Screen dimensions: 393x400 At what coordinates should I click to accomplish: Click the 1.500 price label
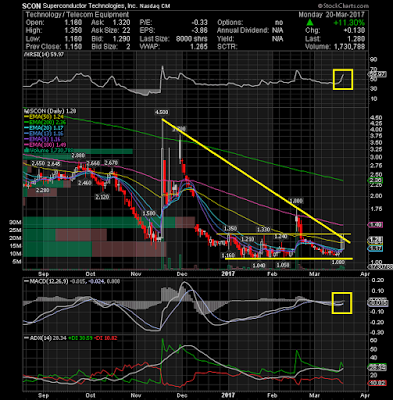click(149, 213)
